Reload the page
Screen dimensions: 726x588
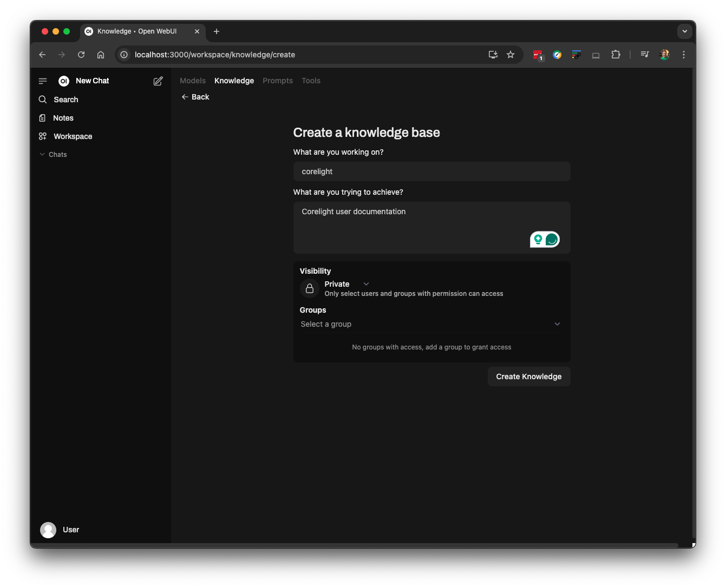(x=81, y=55)
